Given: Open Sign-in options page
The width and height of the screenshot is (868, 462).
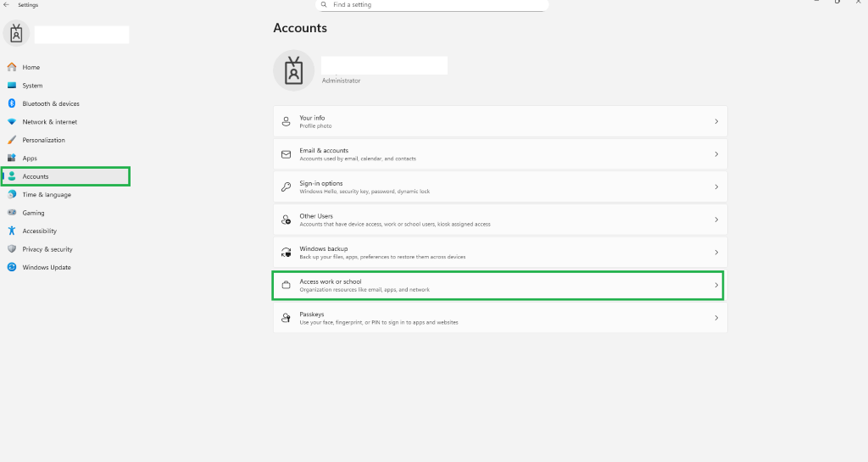Looking at the screenshot, I should (500, 187).
